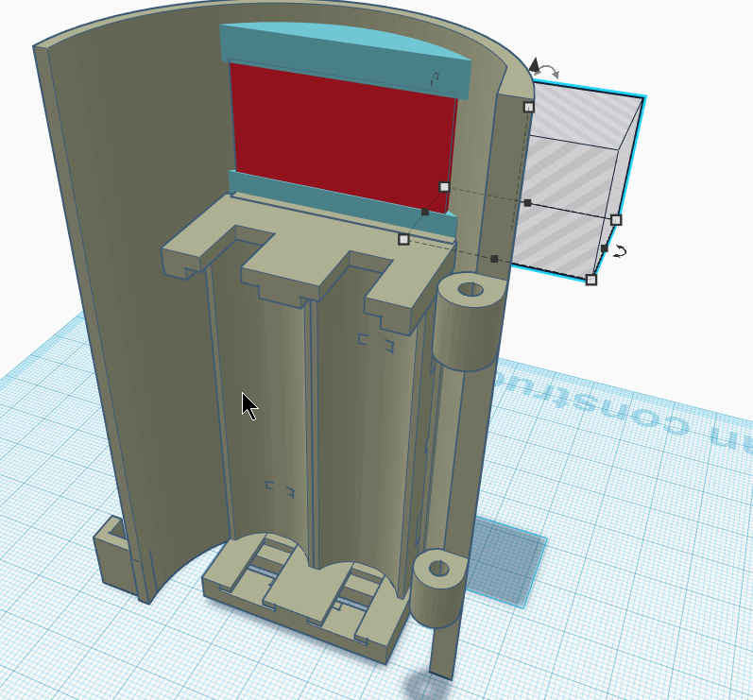Image resolution: width=753 pixels, height=700 pixels.
Task: Click the black handle on the hole box's center line
Action: pos(528,203)
